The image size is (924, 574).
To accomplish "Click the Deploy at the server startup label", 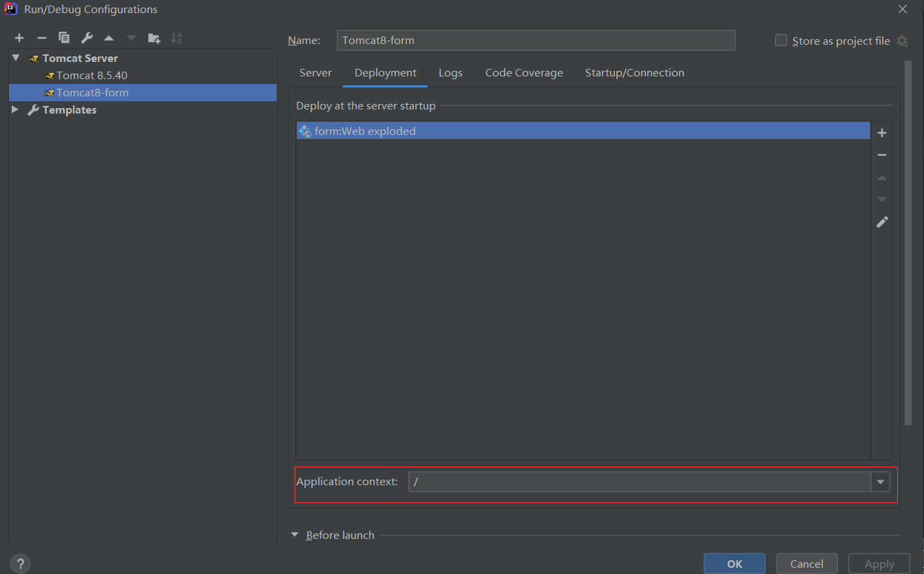I will 366,106.
